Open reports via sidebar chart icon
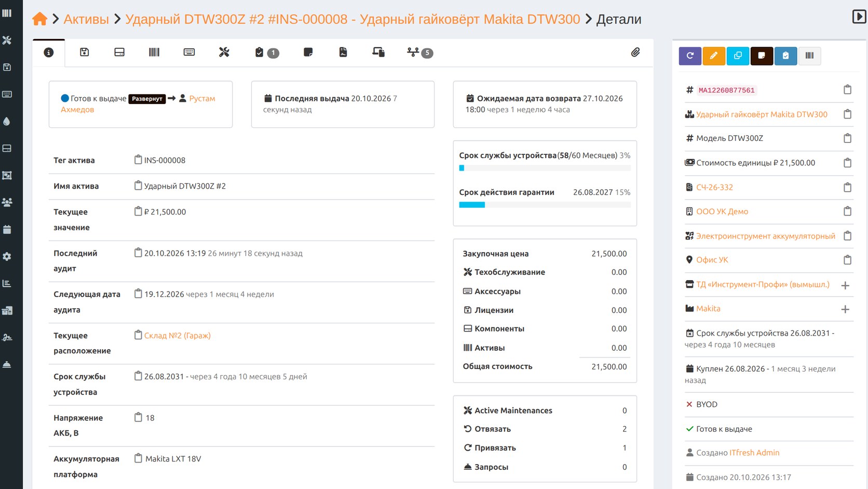This screenshot has width=868, height=489. [x=7, y=283]
